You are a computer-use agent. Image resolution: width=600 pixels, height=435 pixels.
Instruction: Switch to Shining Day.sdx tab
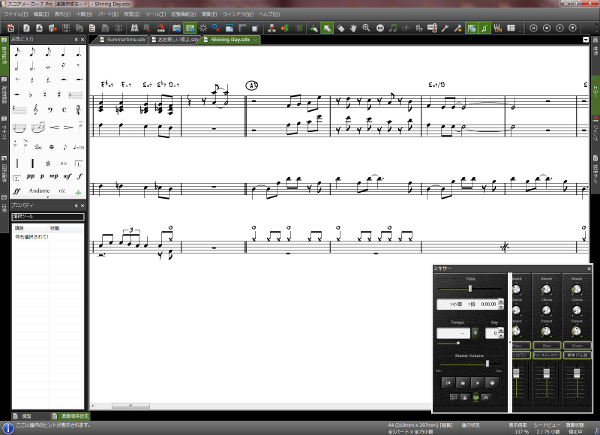(x=230, y=40)
